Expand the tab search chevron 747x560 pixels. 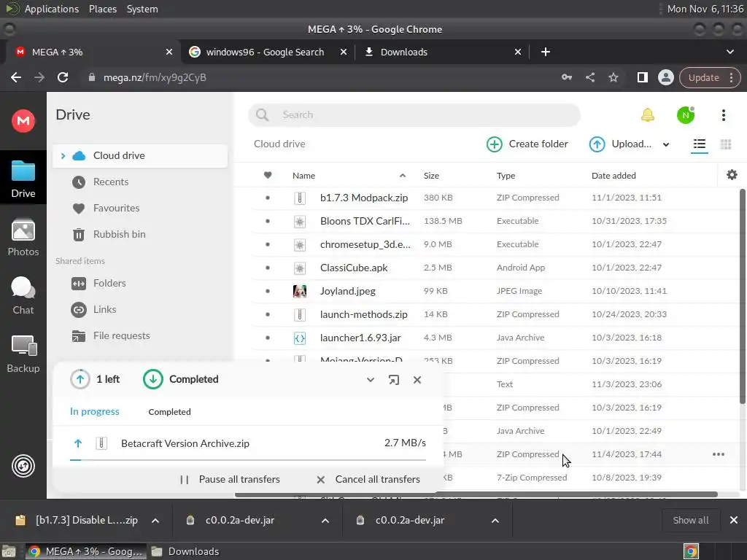click(729, 52)
